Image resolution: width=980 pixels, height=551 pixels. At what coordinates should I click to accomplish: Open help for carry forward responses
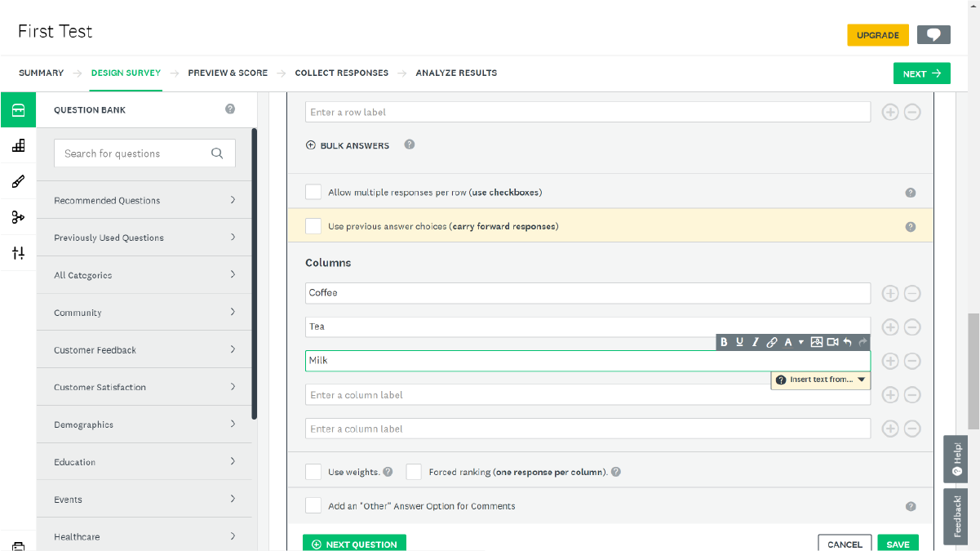click(x=911, y=227)
